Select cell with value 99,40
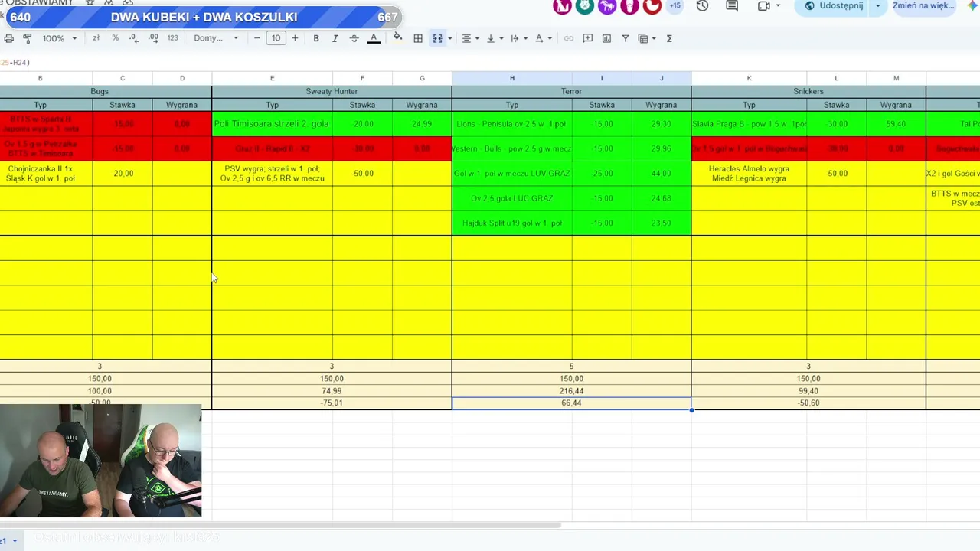The width and height of the screenshot is (980, 551). pyautogui.click(x=808, y=391)
